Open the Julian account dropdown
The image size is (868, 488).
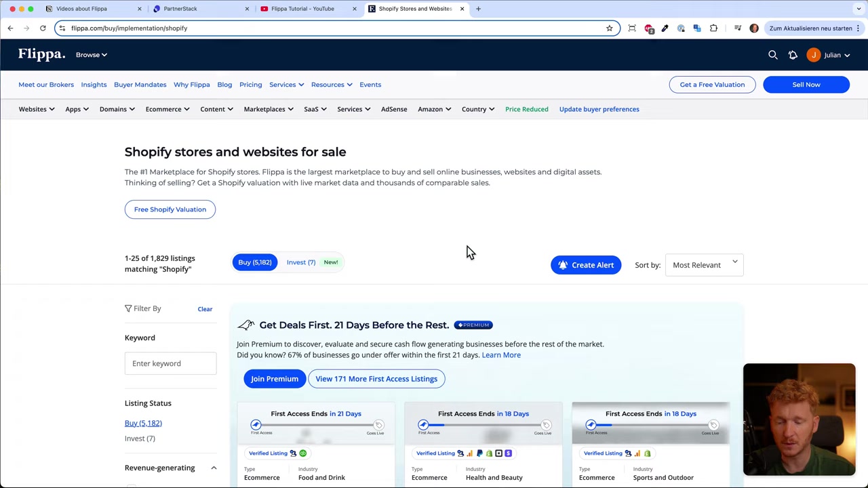(x=837, y=55)
